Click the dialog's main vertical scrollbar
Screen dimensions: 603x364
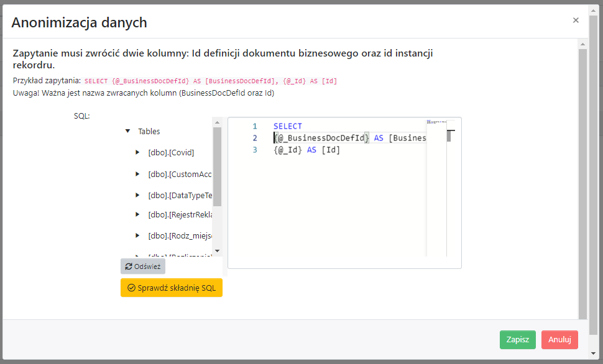pyautogui.click(x=582, y=180)
